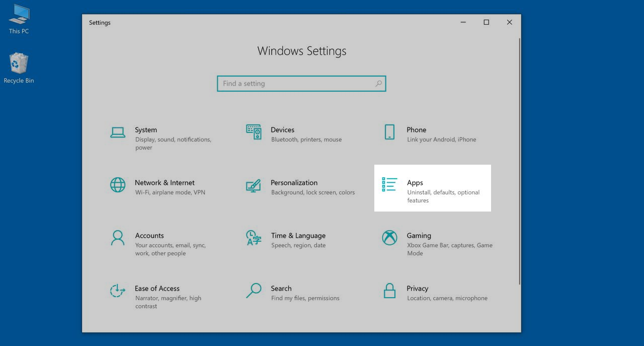
Task: Open the Personalization paintbrush icon
Action: coord(254,185)
